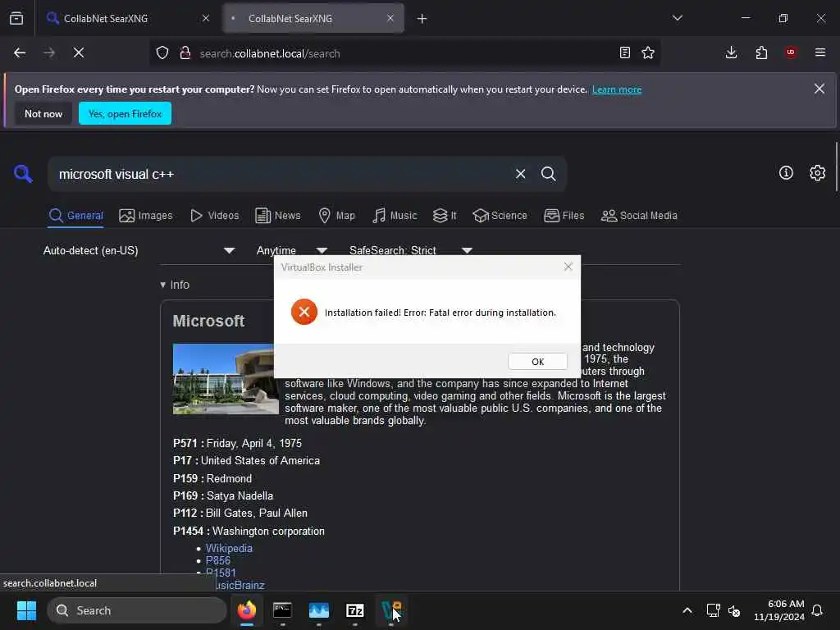Close the VirtualBox Installer error dialog
Screen dimensions: 840x630
[x=568, y=267]
